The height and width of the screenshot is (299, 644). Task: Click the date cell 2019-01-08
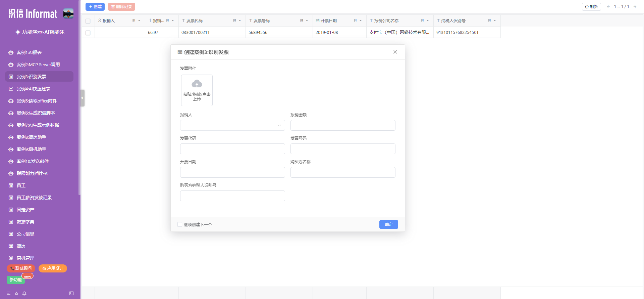pos(339,33)
